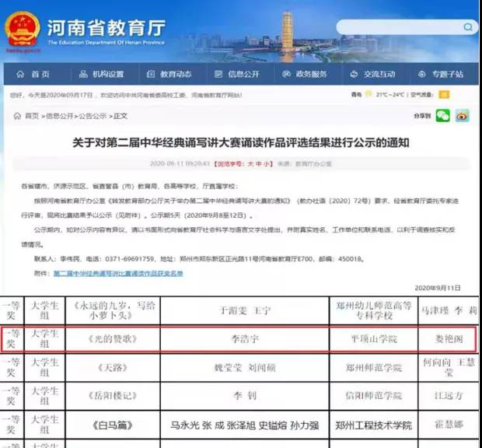
Task: Click table cell 郑州师范学院
Action: click(374, 368)
